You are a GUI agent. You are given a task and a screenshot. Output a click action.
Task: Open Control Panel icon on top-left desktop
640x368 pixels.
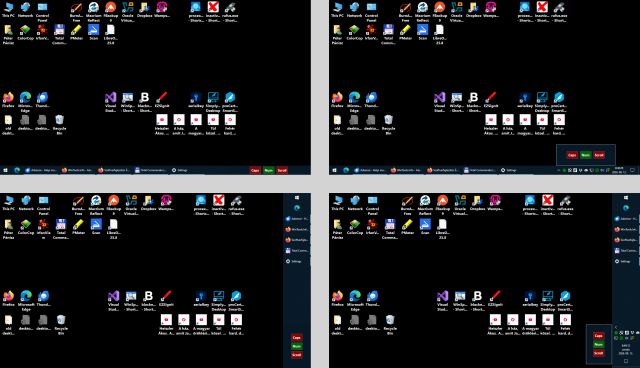point(42,11)
